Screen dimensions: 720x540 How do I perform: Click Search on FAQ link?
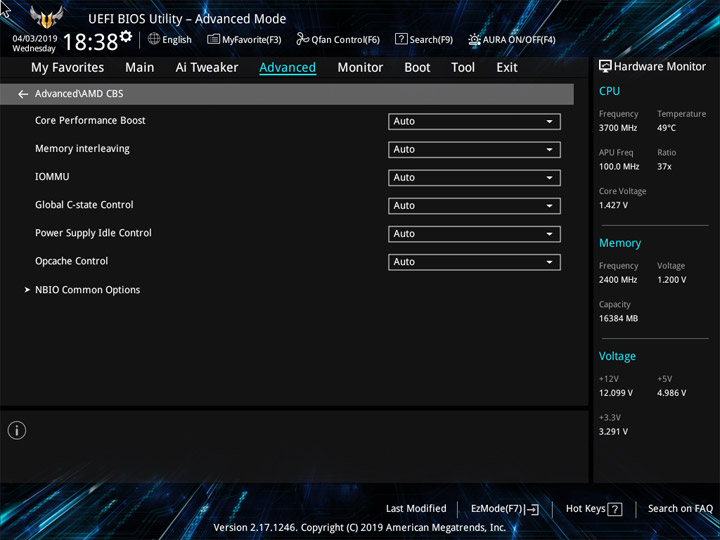coord(680,509)
